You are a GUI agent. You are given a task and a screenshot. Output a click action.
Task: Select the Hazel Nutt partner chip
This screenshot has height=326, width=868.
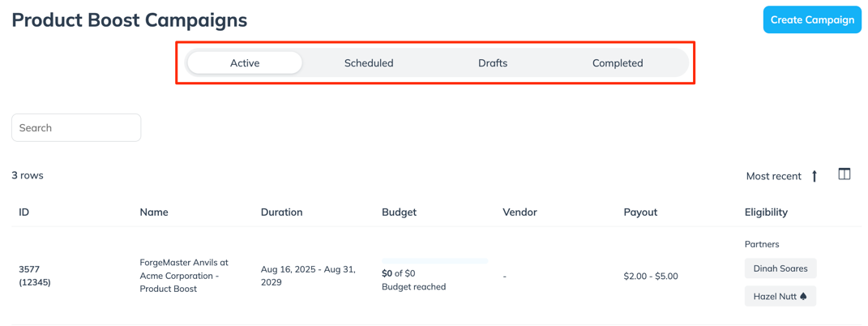pos(774,297)
